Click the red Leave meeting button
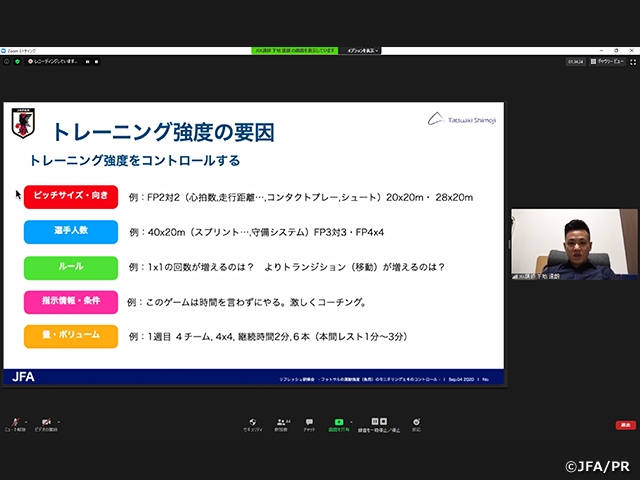Image resolution: width=640 pixels, height=480 pixels. pos(625,425)
